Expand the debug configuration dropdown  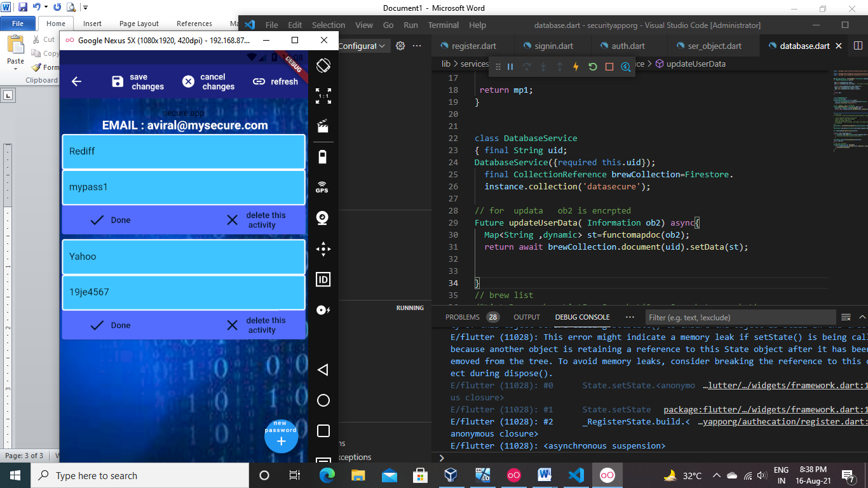click(363, 46)
